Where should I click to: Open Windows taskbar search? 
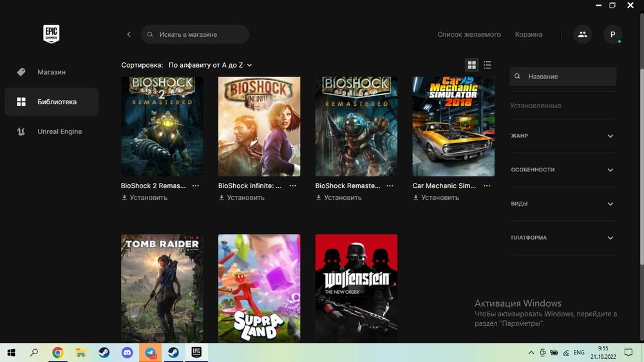(34, 352)
